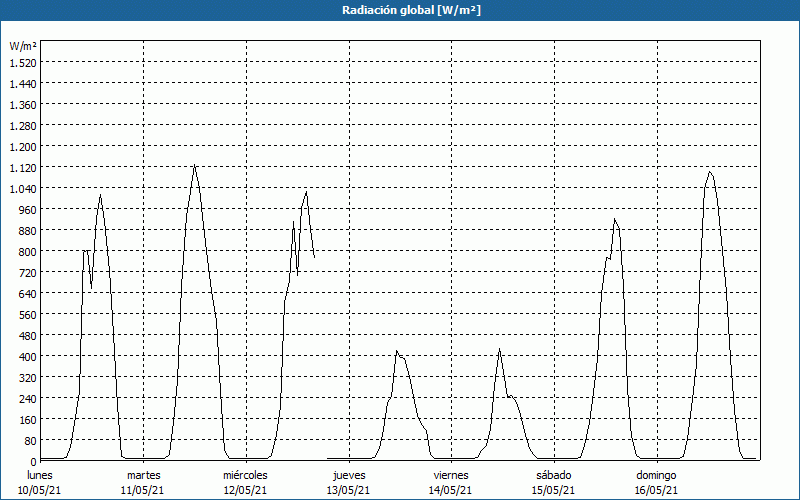Select the 'lunes' day label

tap(40, 475)
